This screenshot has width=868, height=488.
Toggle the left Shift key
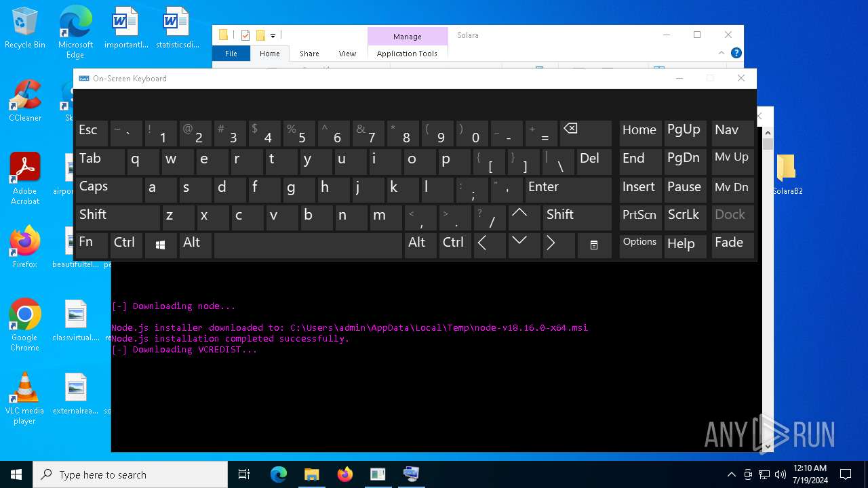click(117, 218)
